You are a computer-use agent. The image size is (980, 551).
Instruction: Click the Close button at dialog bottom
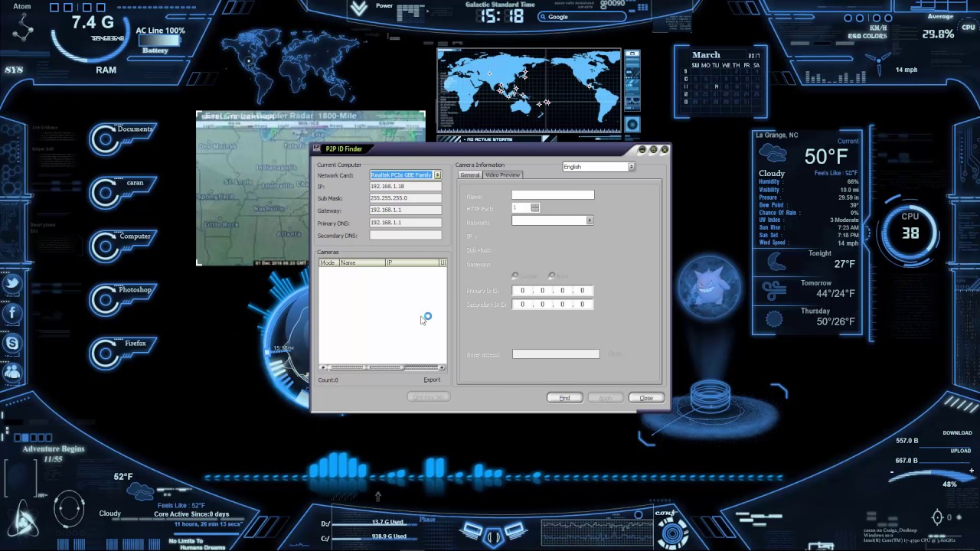click(x=646, y=398)
